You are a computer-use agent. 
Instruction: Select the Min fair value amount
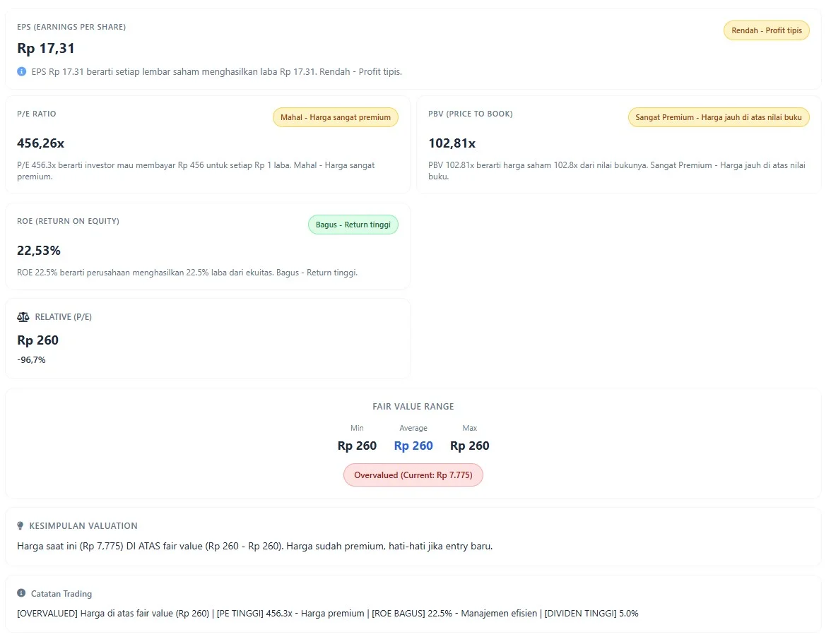point(357,446)
